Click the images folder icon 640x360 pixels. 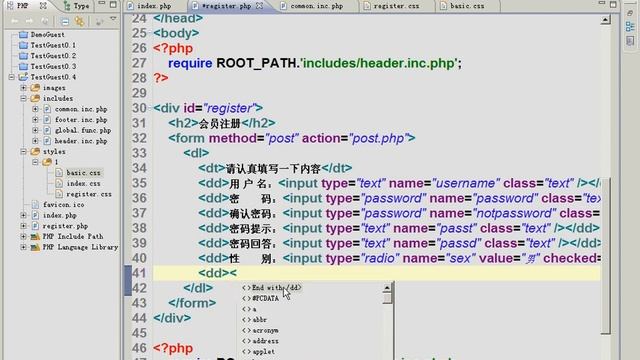click(x=36, y=88)
